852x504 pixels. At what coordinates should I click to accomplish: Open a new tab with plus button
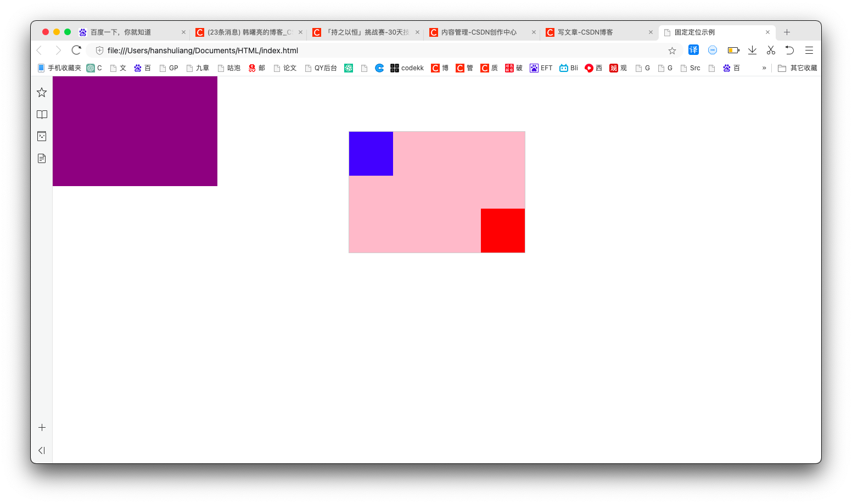[x=787, y=32]
